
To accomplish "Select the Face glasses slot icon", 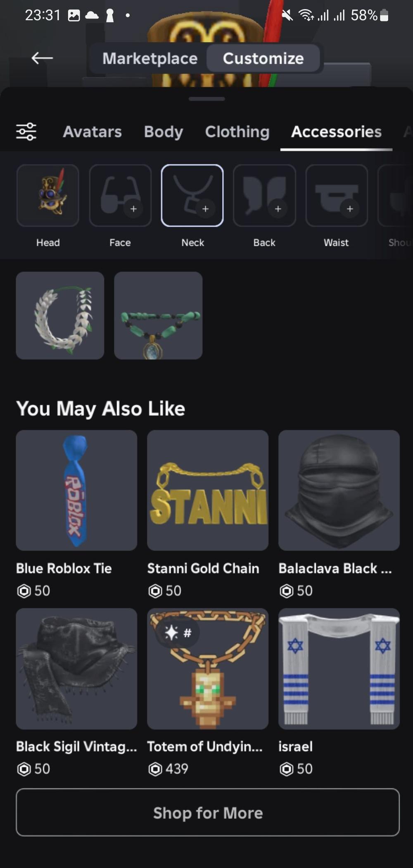I will point(120,195).
